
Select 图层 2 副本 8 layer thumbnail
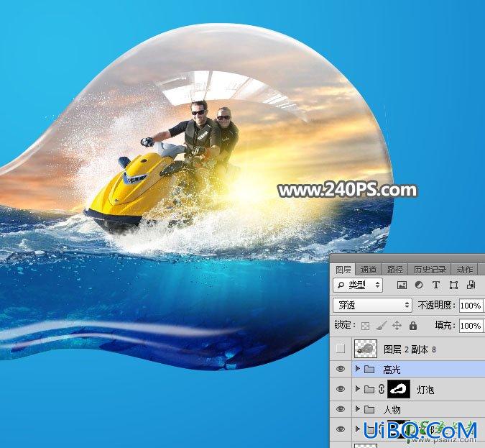366,349
